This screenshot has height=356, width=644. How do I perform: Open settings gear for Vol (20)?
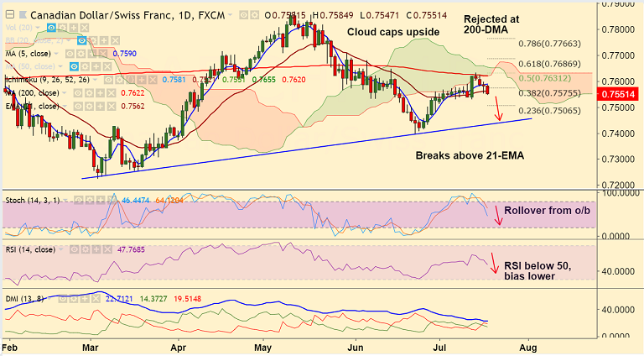[x=62, y=28]
